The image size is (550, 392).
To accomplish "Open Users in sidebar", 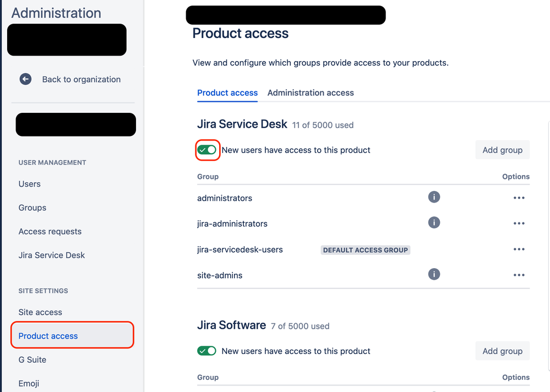I will 30,184.
